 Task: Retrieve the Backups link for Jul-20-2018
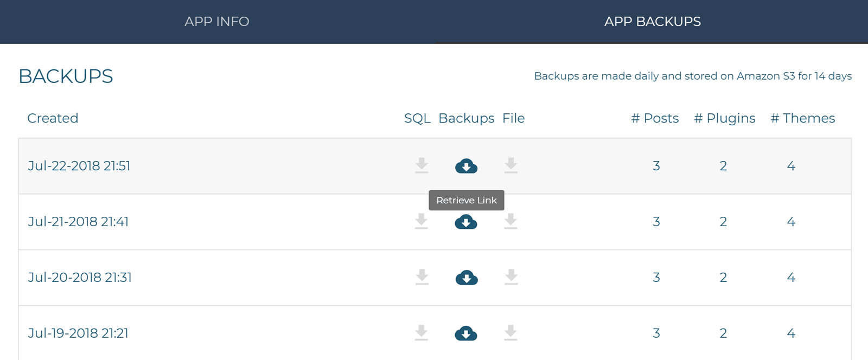[x=467, y=278]
